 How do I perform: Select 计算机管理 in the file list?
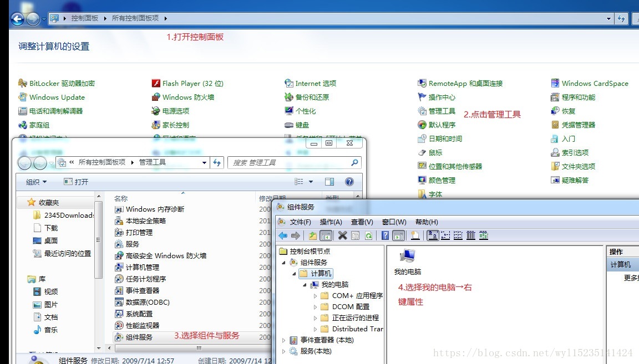(142, 268)
